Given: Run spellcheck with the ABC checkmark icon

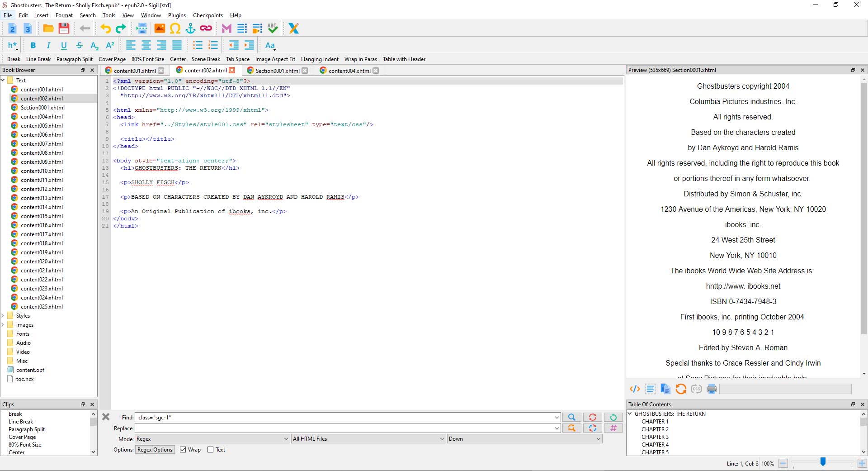Looking at the screenshot, I should click(x=272, y=29).
